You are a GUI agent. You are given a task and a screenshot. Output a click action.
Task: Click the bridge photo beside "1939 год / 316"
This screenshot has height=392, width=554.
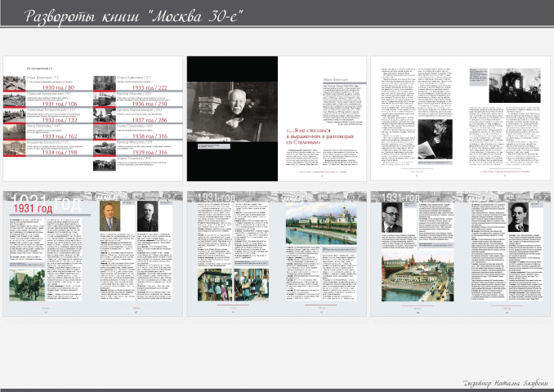click(x=105, y=149)
